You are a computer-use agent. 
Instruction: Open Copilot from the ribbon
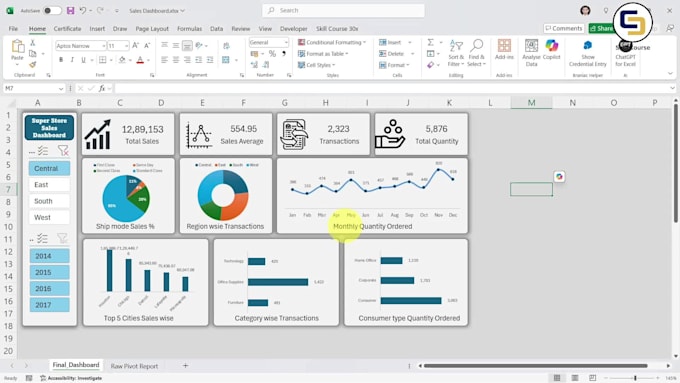coord(552,49)
